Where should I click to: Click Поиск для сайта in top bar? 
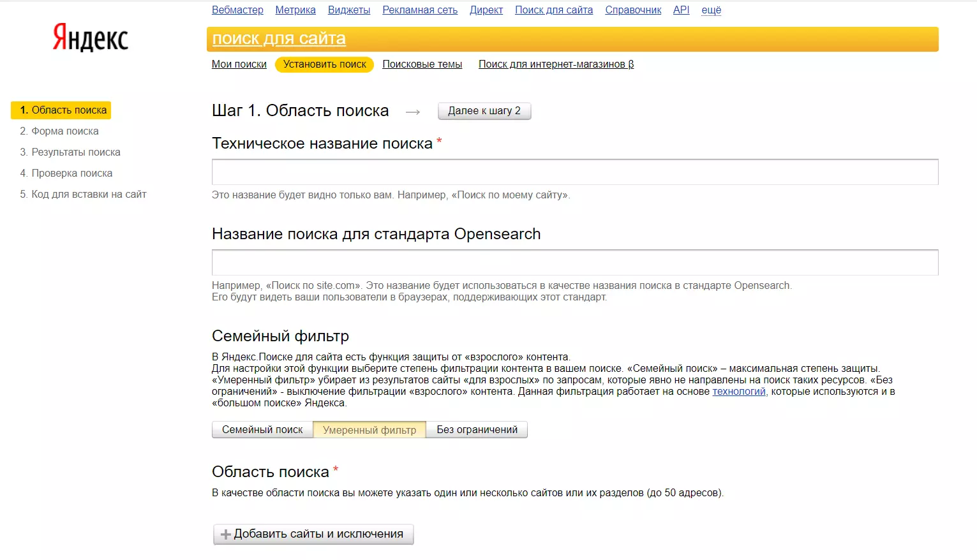point(554,10)
